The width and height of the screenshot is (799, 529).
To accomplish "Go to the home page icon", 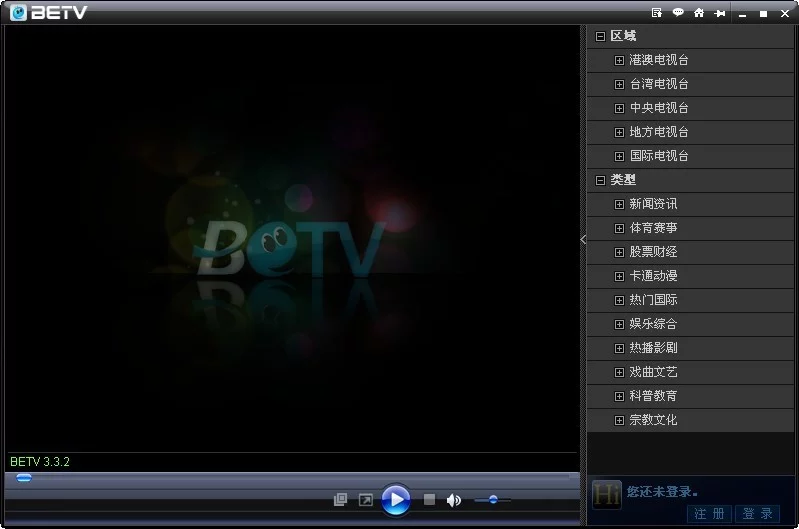I will [699, 13].
